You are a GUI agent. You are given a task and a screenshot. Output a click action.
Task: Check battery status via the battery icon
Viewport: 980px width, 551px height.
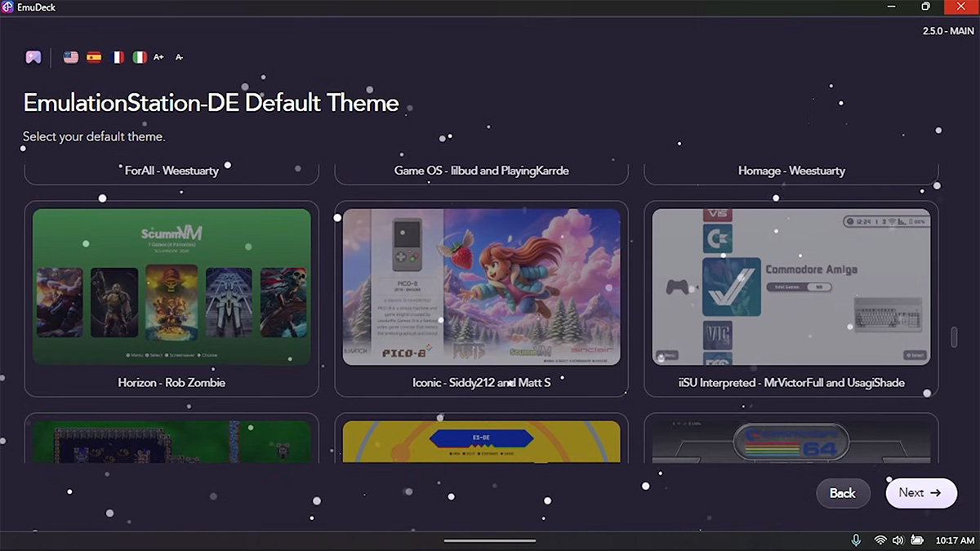918,540
